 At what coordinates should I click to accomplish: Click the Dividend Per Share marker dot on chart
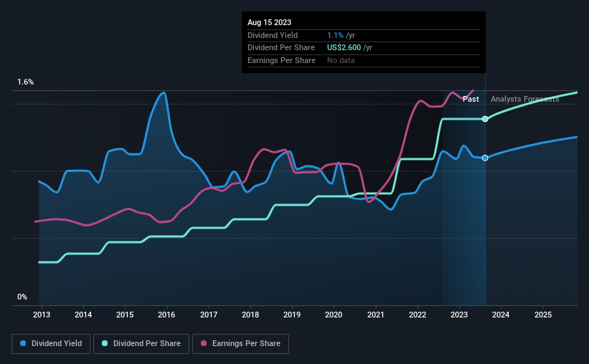coord(485,119)
